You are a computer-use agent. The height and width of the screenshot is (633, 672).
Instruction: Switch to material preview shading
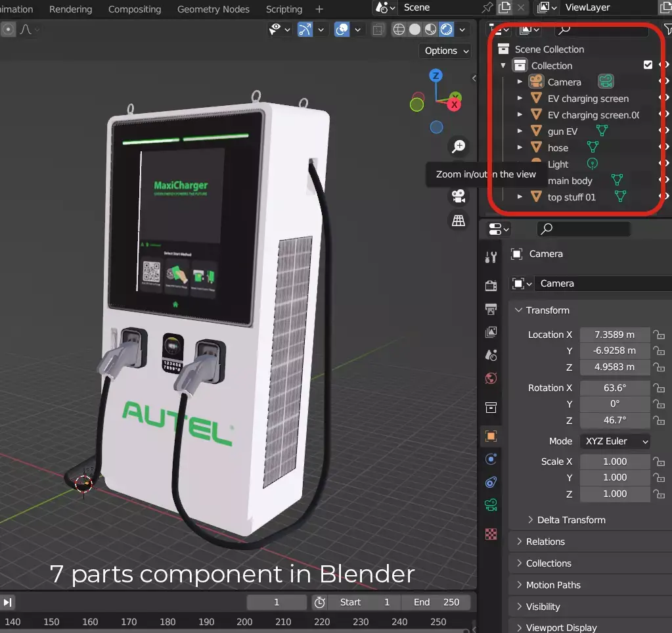coord(430,30)
